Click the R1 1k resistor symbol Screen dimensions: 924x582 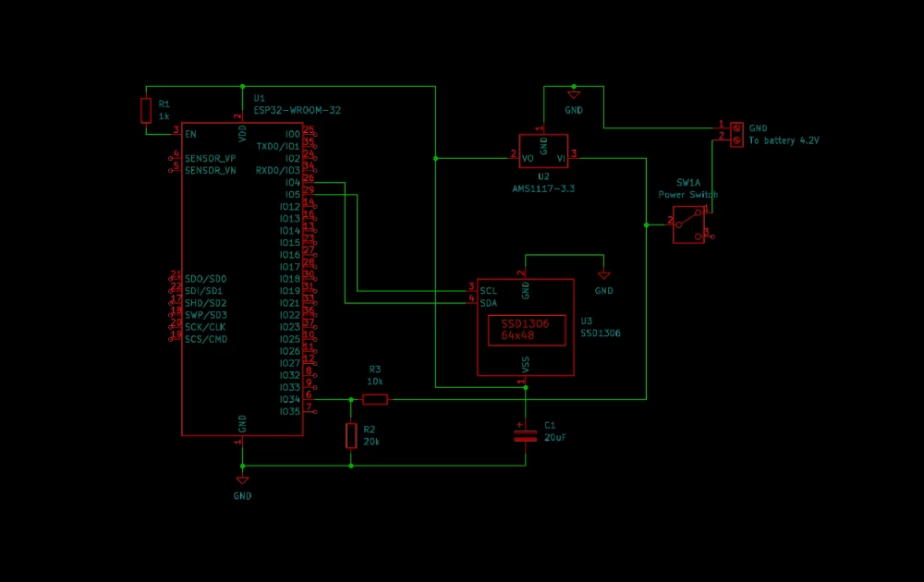[146, 110]
